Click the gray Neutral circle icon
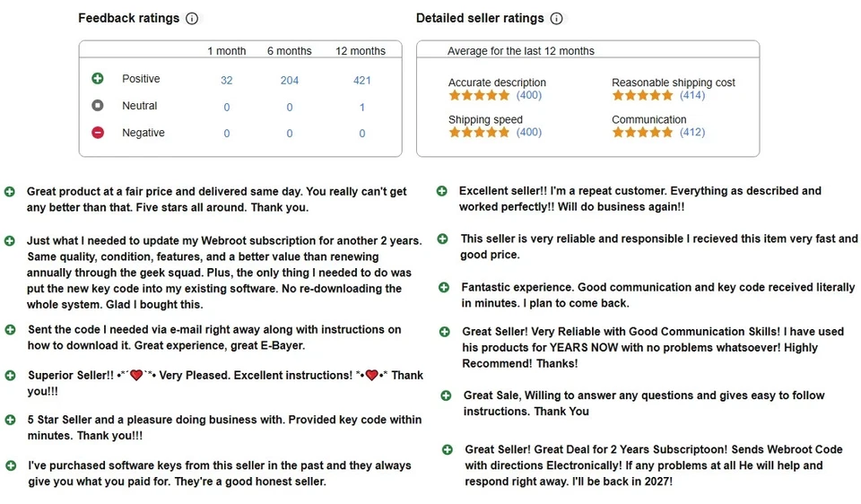 click(98, 106)
